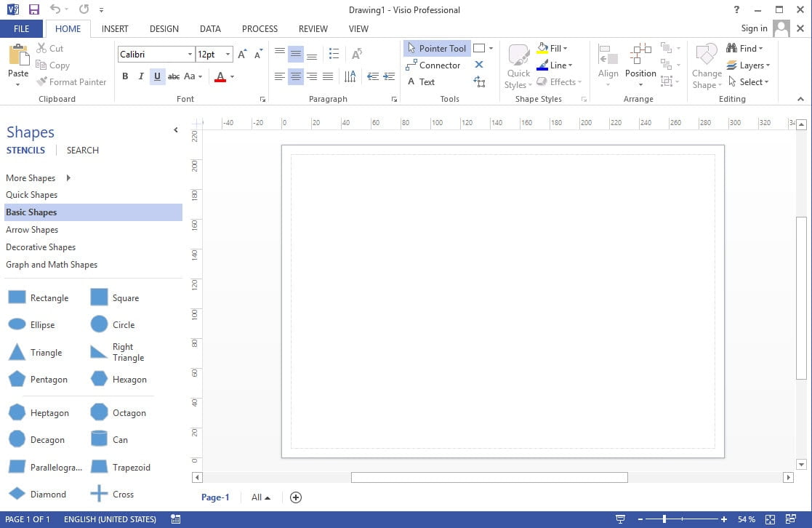The height and width of the screenshot is (528, 812).
Task: Click the Redo arrow icon
Action: click(x=84, y=9)
